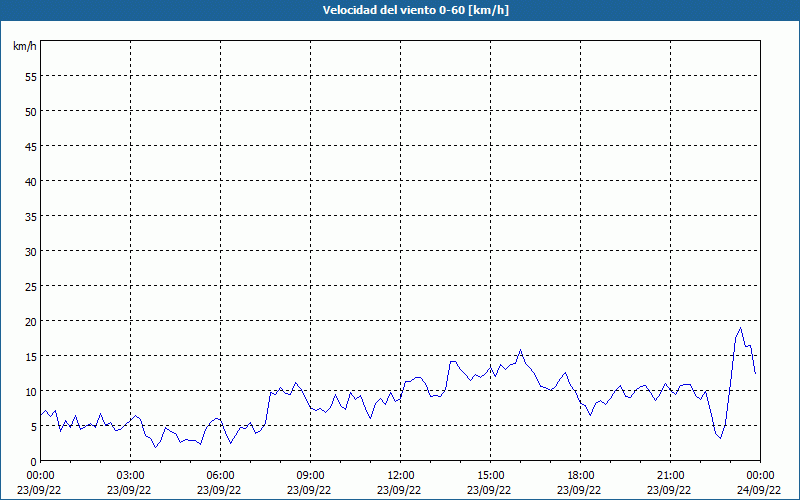The height and width of the screenshot is (500, 800).
Task: Click the sharp dip in the line after 22:00
Action: click(x=719, y=438)
